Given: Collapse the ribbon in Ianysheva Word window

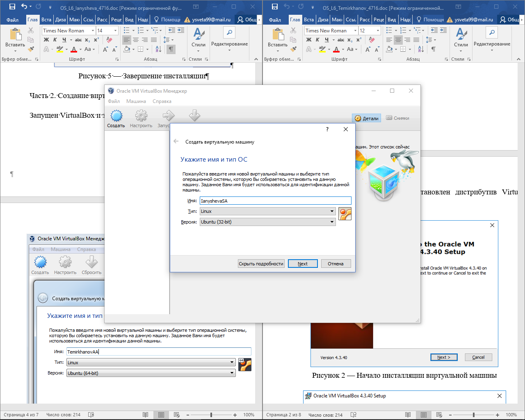Looking at the screenshot, I should 256,59.
